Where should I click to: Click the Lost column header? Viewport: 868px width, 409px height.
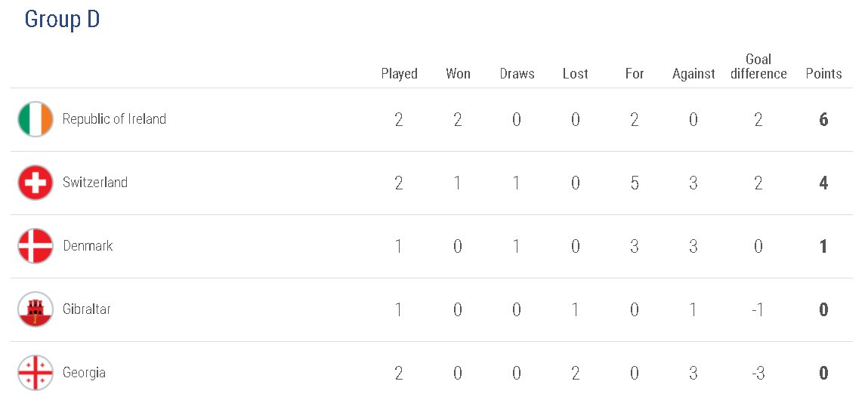click(x=575, y=74)
